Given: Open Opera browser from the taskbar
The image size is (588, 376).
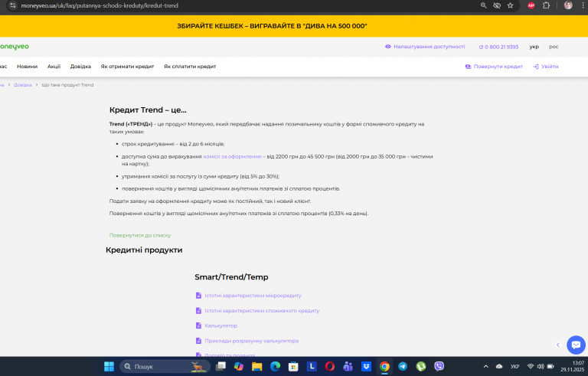Looking at the screenshot, I should pyautogui.click(x=330, y=366).
